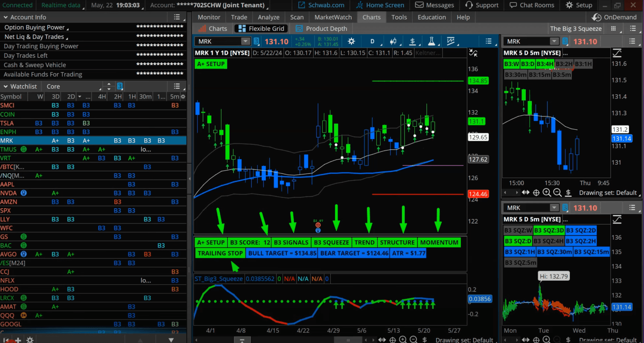Screen dimensions: 644x343
Task: Open the D timeframe dropdown
Action: click(x=372, y=41)
